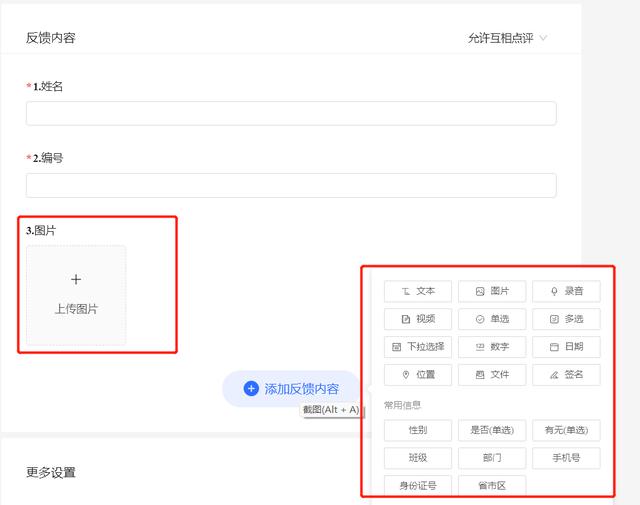
Task: Add a 数字 field
Action: (x=492, y=347)
